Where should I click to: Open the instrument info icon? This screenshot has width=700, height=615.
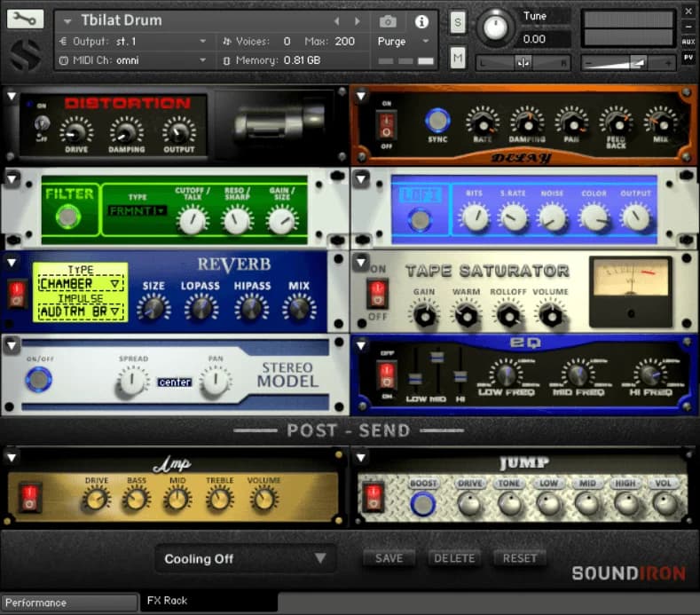[421, 21]
